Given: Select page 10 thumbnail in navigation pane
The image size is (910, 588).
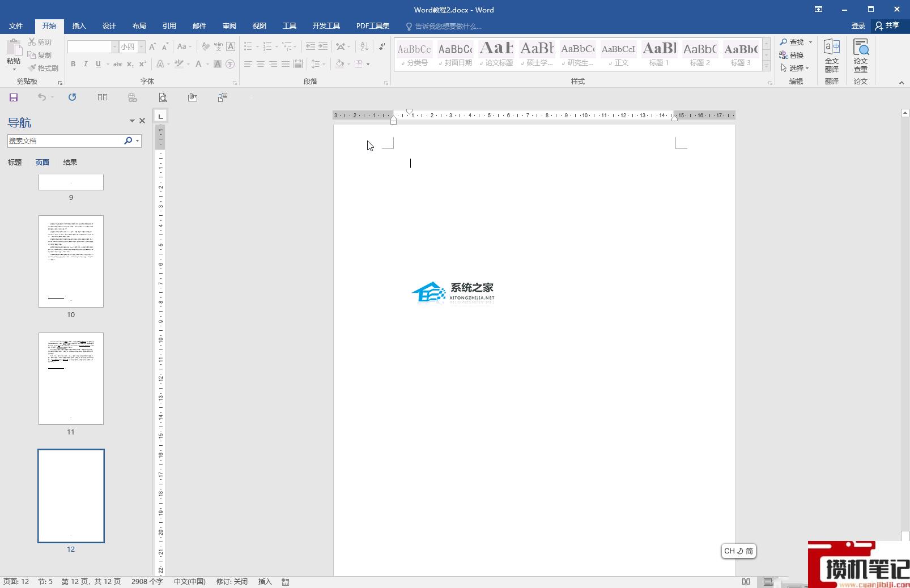Looking at the screenshot, I should click(71, 261).
